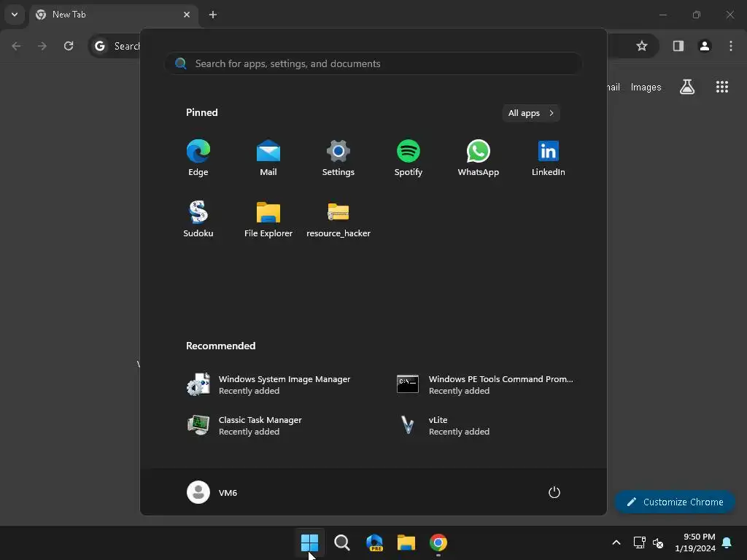Expand the All apps list
747x560 pixels.
point(531,113)
